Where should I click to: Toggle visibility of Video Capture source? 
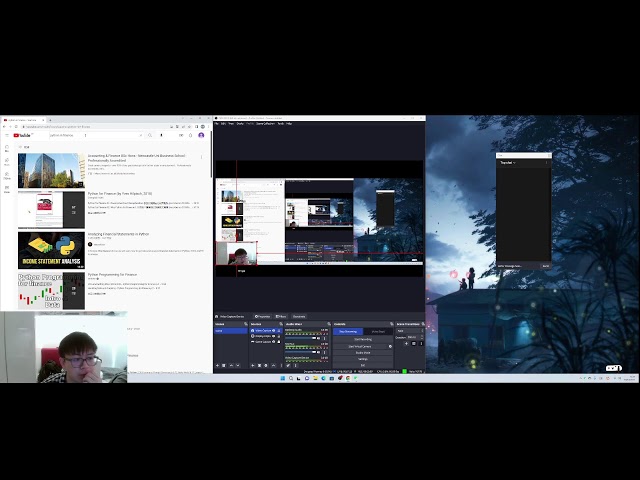(x=274, y=331)
